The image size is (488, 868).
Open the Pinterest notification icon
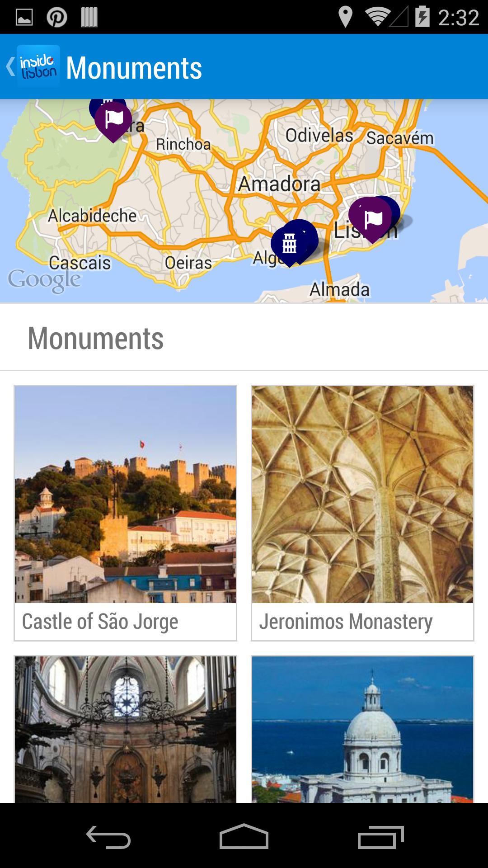(x=57, y=18)
